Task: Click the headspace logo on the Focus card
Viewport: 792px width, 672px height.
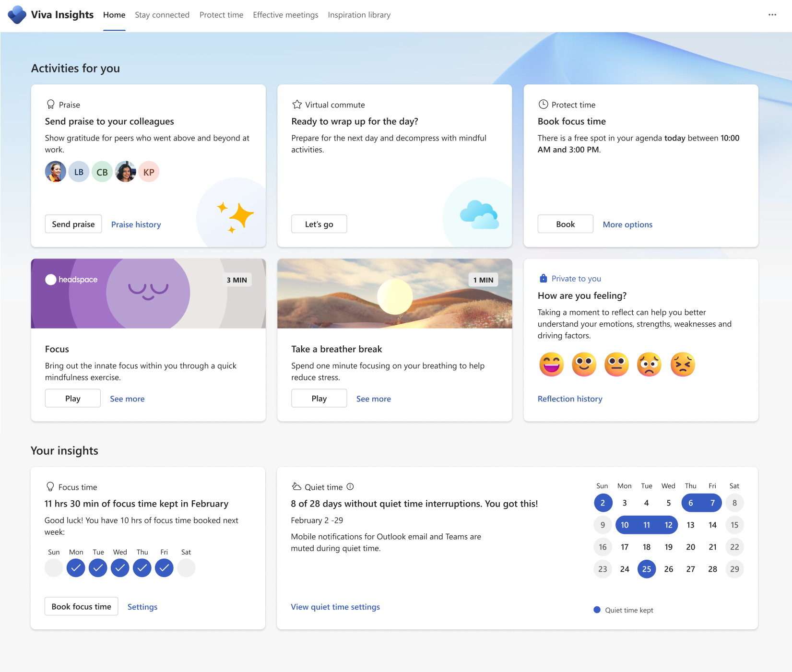Action: pos(71,279)
